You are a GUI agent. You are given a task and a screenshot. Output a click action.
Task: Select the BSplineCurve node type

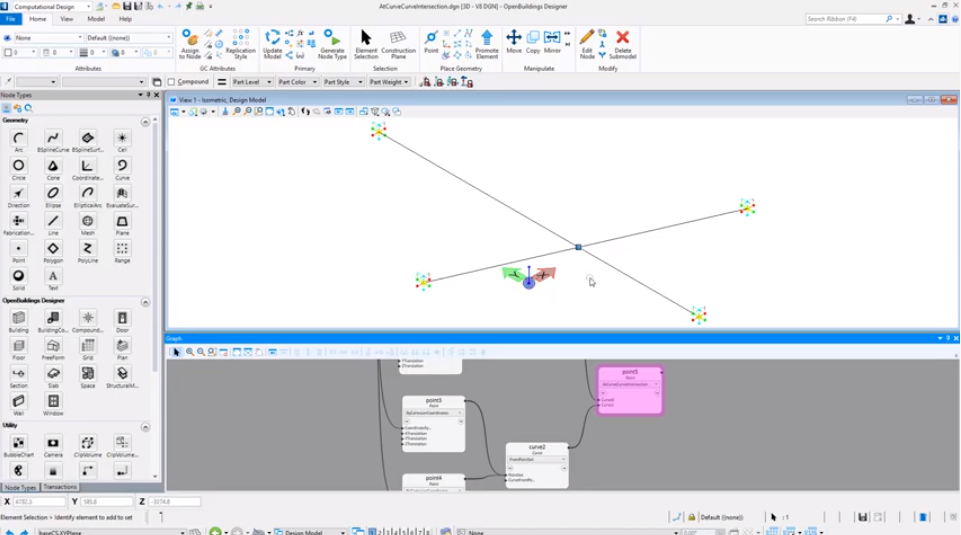pyautogui.click(x=53, y=138)
